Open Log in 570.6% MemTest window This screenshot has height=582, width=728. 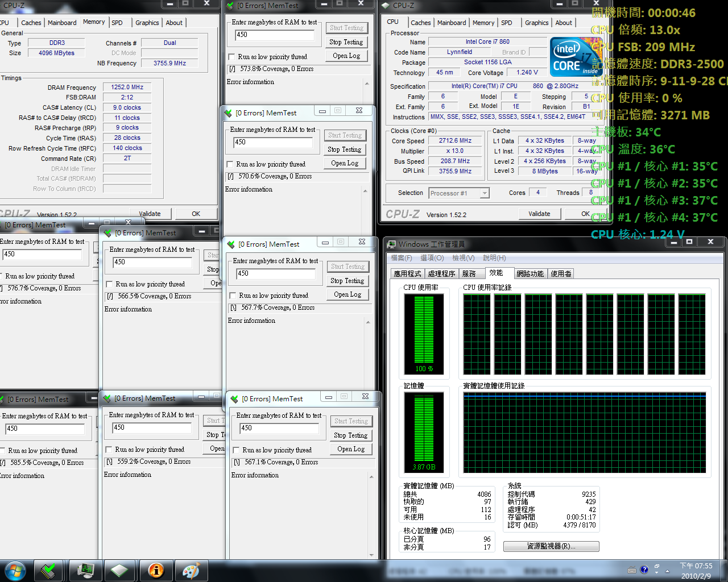click(345, 163)
